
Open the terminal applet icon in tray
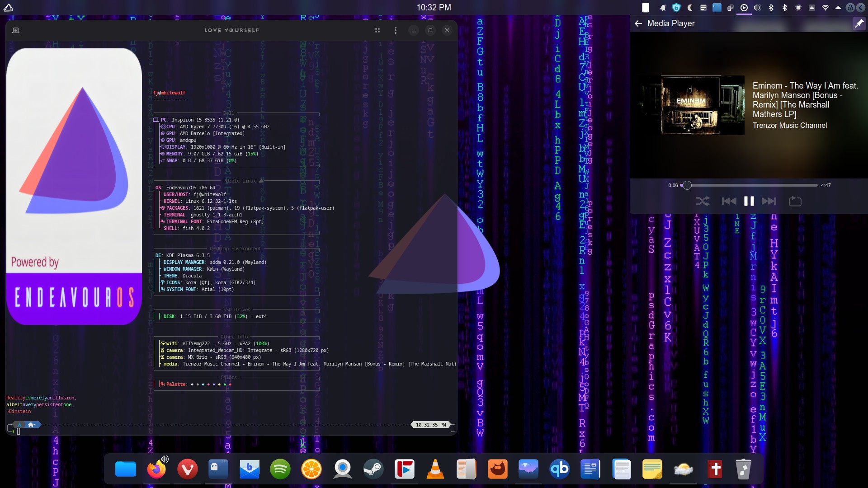point(717,8)
